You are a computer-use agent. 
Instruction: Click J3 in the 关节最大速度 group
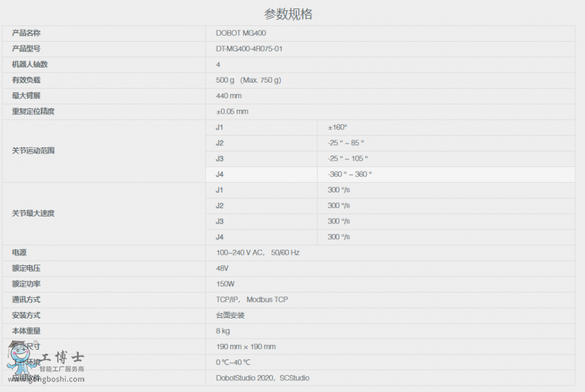[220, 221]
